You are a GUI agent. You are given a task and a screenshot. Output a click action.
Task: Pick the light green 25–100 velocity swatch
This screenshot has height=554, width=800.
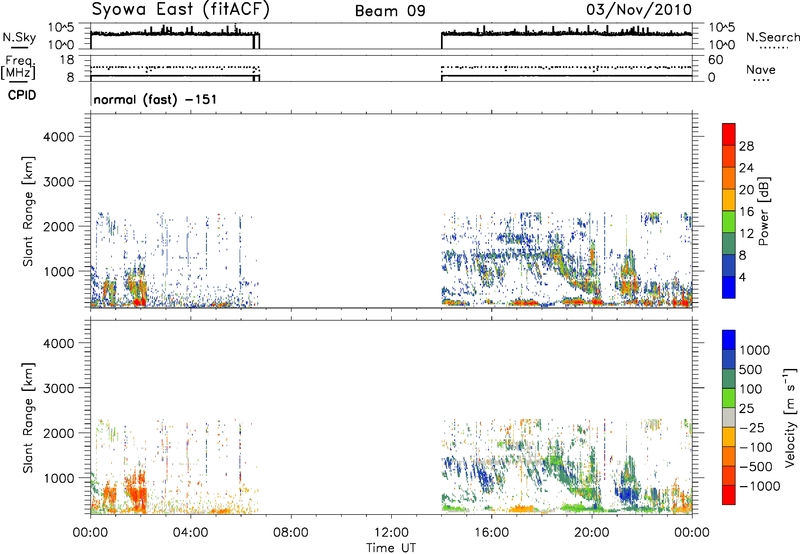click(x=729, y=398)
